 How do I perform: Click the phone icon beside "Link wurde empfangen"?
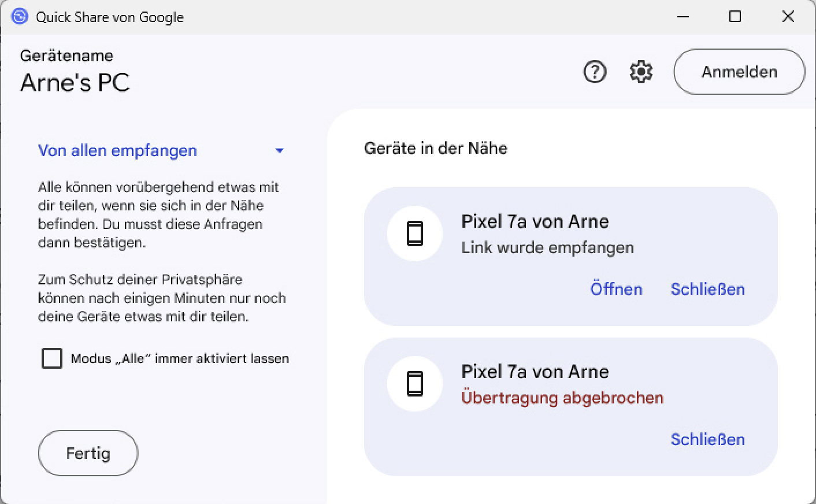click(414, 234)
